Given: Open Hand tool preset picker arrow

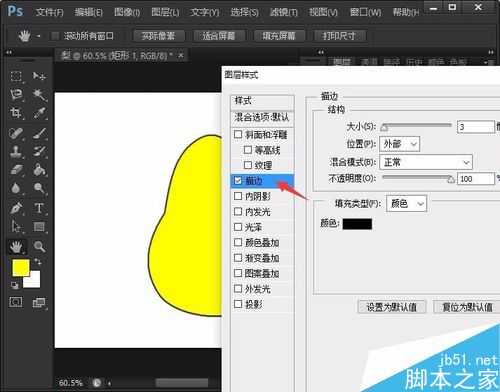Looking at the screenshot, I should 39,36.
